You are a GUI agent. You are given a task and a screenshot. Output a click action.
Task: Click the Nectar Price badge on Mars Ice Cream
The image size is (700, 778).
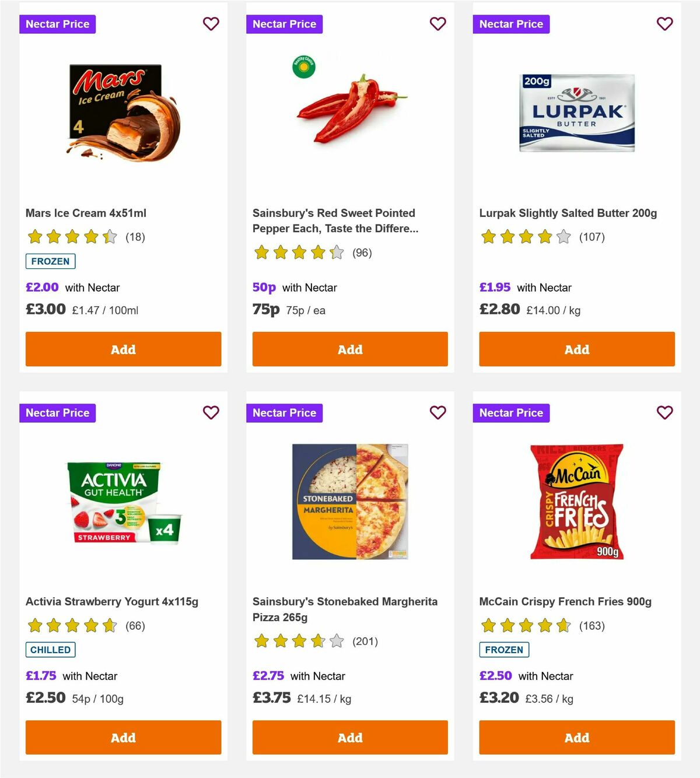57,24
